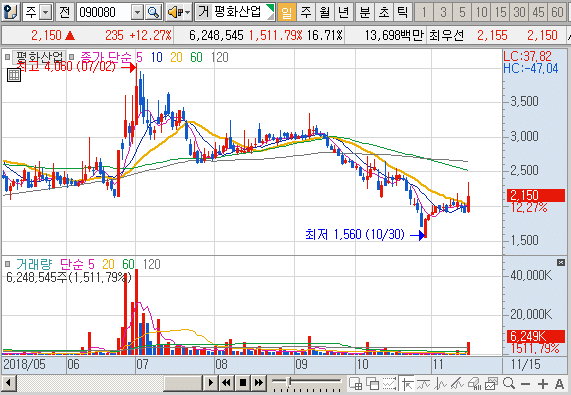Toggle the crosshair cursor icon
571x395 pixels.
tap(406, 384)
